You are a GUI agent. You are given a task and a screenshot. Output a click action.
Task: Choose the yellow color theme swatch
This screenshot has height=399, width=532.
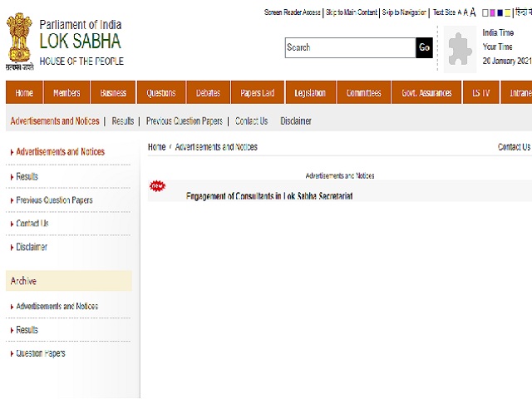507,13
